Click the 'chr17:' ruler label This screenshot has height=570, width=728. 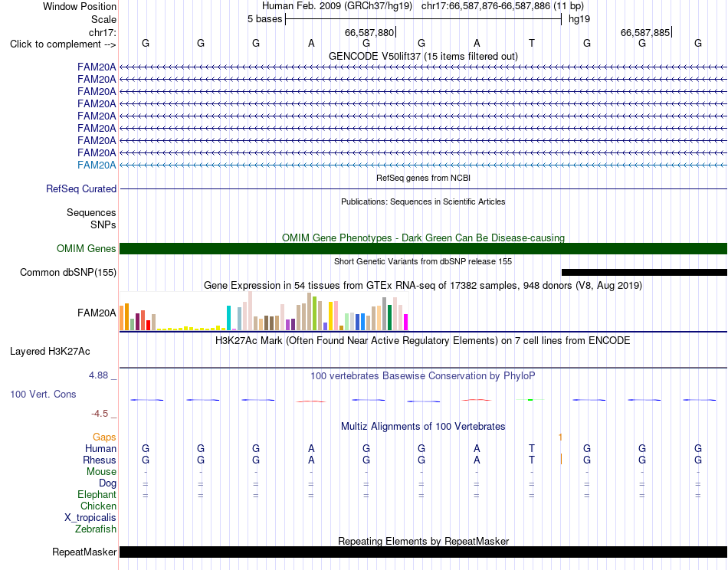[103, 32]
